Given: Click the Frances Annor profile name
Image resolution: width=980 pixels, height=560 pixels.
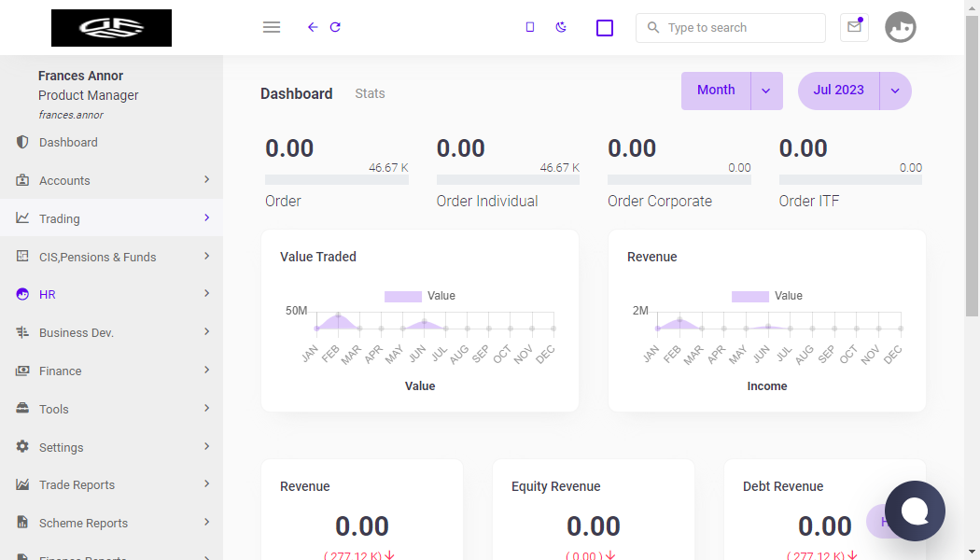Looking at the screenshot, I should coord(80,76).
